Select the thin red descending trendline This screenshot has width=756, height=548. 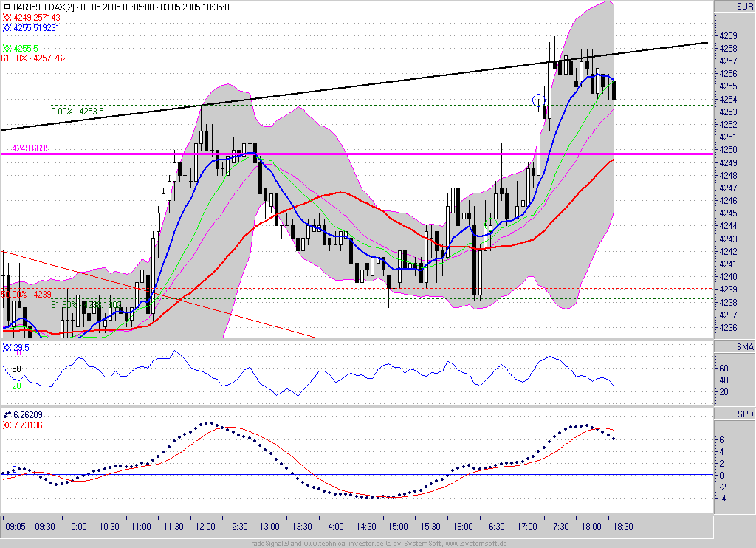159,294
